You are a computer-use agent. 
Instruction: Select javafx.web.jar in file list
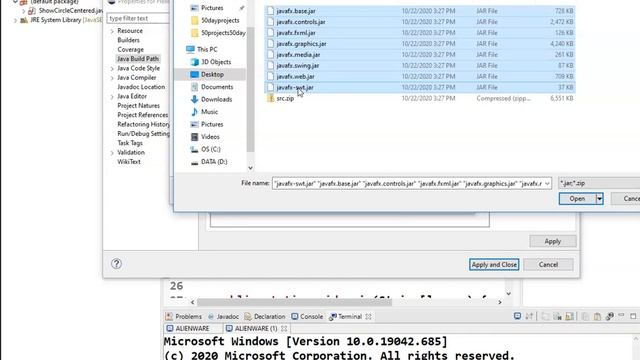point(419,77)
